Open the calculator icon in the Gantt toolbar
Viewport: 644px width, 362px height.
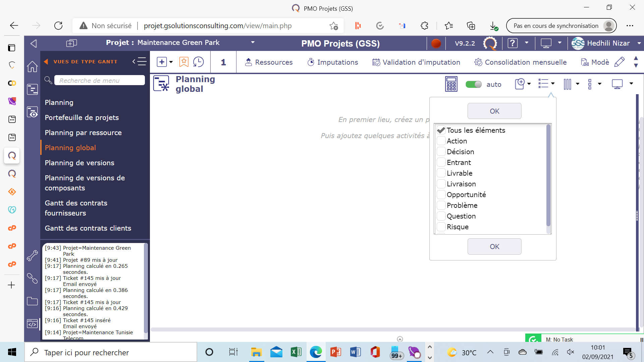pyautogui.click(x=451, y=84)
